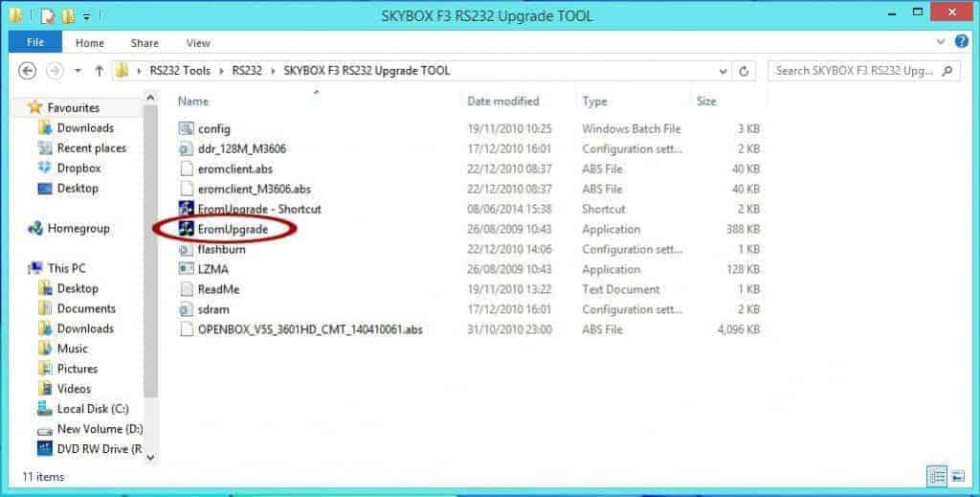This screenshot has width=980, height=497.
Task: Click the navigation pane scroll down arrow
Action: (x=150, y=457)
